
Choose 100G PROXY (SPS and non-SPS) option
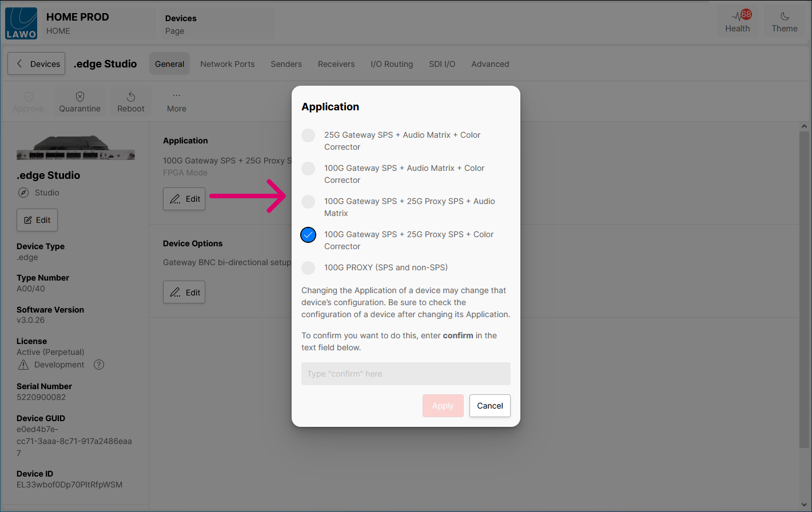[308, 267]
